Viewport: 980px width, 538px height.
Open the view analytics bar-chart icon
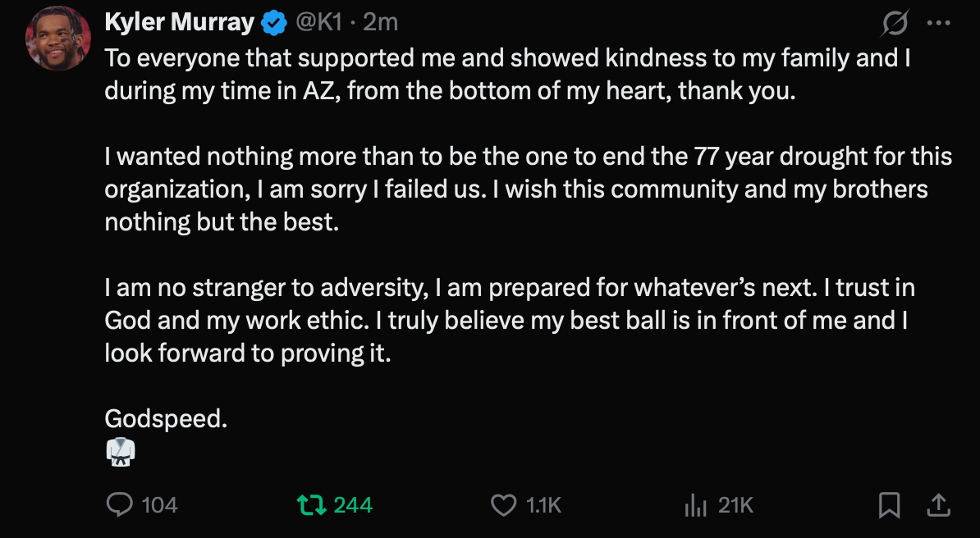click(x=695, y=505)
